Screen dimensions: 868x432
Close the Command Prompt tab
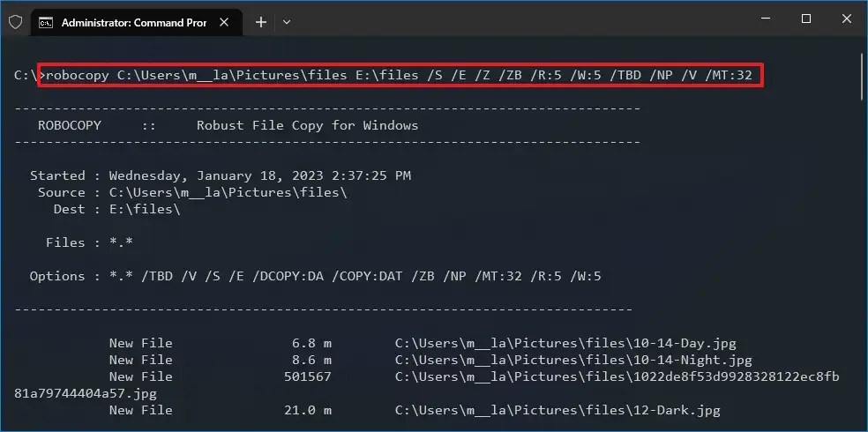tap(224, 22)
